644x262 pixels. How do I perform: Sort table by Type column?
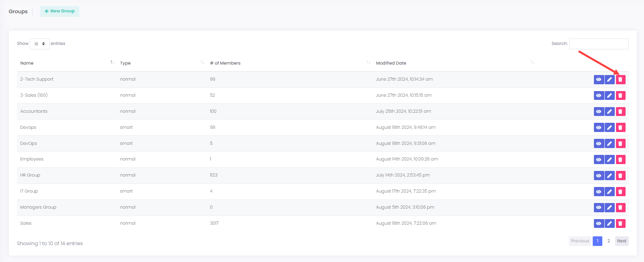(x=125, y=63)
